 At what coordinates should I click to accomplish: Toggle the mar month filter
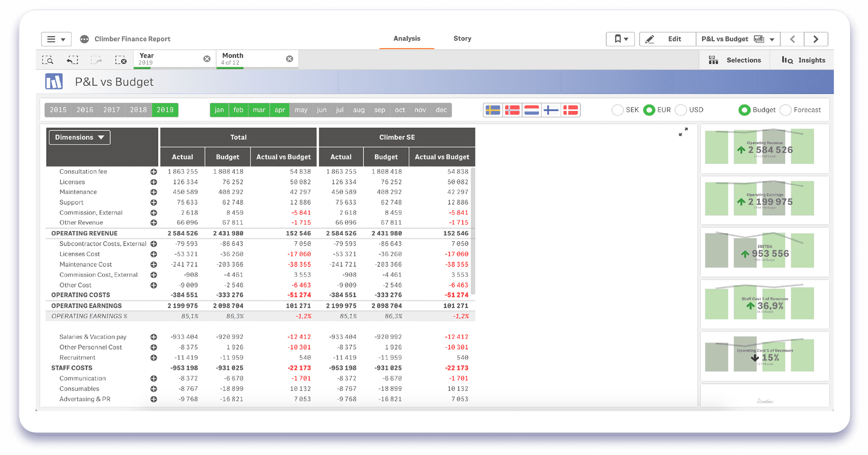point(259,110)
